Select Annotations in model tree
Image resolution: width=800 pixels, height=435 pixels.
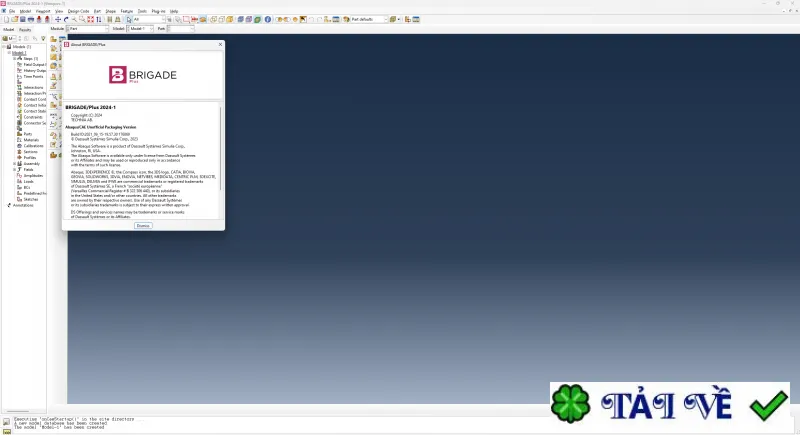[x=23, y=205]
